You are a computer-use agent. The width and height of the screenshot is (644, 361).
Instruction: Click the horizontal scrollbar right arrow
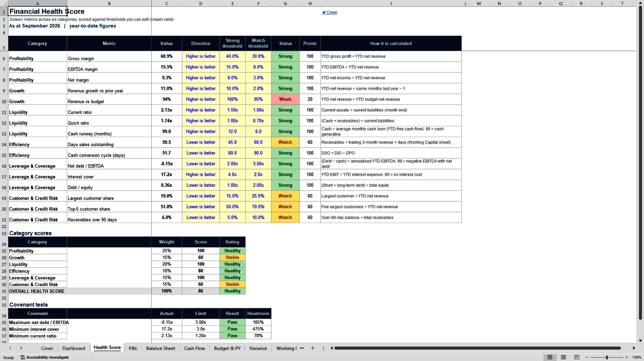tap(634, 348)
